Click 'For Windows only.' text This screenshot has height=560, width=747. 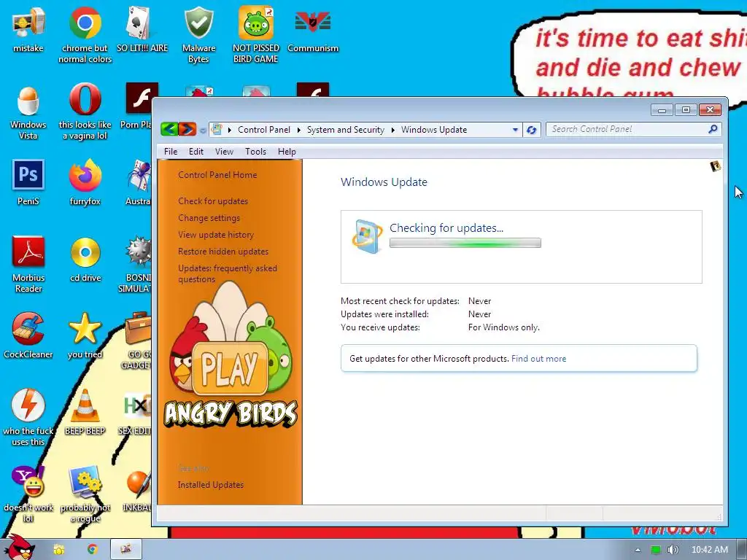pos(503,327)
